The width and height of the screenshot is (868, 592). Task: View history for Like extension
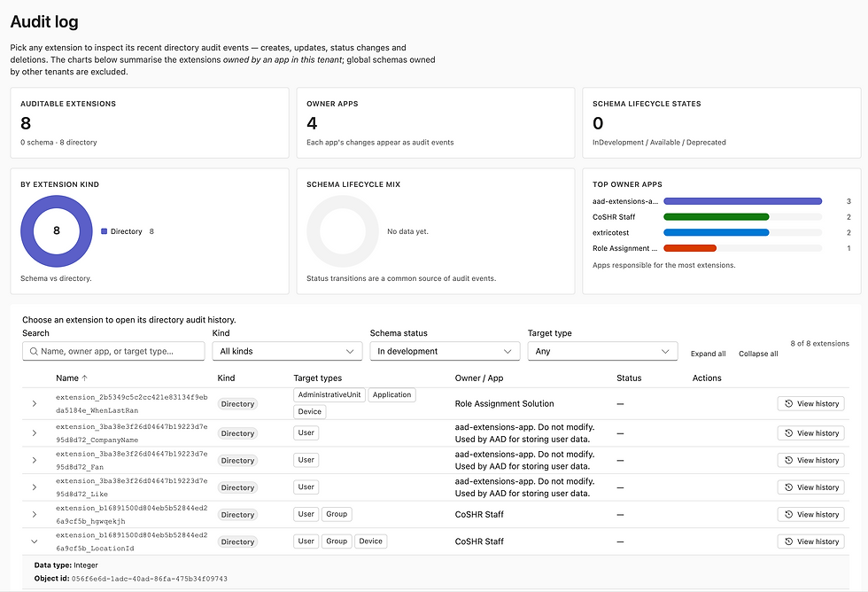click(810, 487)
